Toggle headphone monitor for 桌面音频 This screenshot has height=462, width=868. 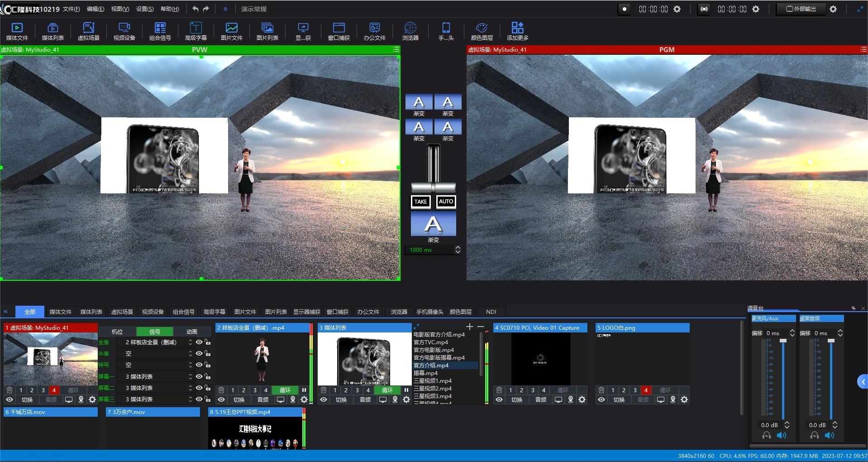[814, 435]
